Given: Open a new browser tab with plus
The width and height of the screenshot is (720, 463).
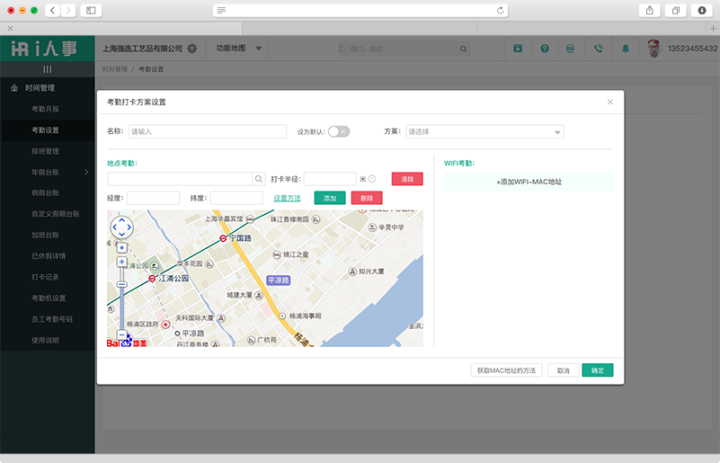Looking at the screenshot, I should [713, 28].
